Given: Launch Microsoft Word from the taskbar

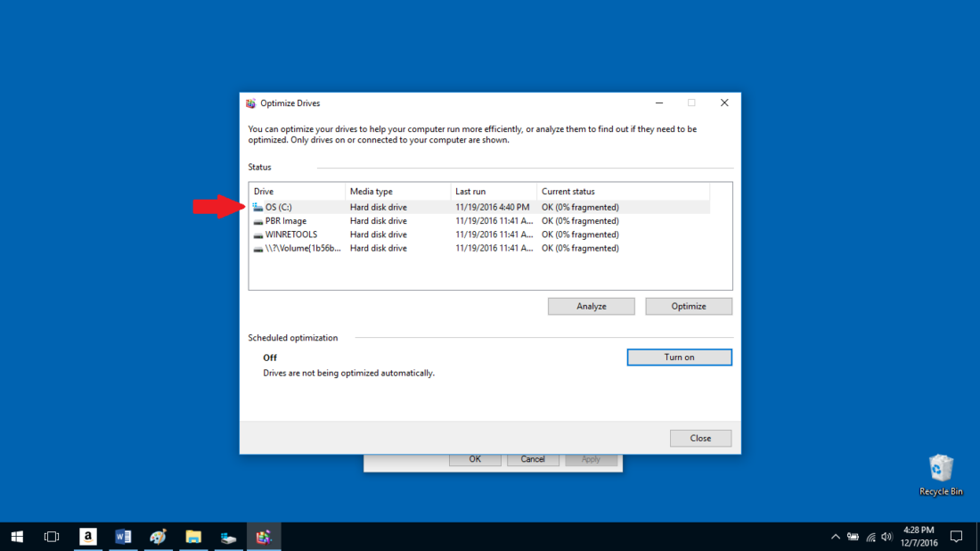Looking at the screenshot, I should click(122, 536).
